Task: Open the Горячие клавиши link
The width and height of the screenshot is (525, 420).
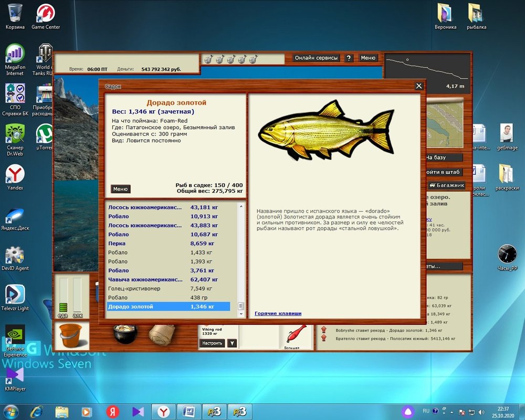Action: click(x=278, y=313)
